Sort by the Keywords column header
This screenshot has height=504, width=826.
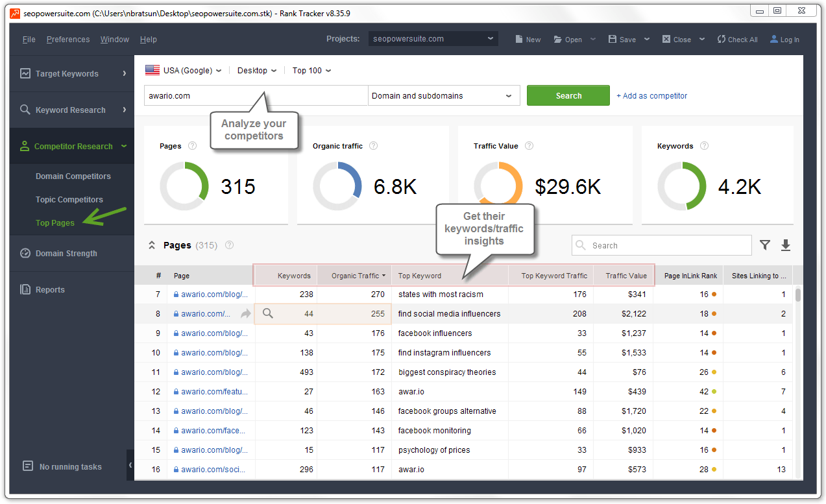(x=286, y=276)
